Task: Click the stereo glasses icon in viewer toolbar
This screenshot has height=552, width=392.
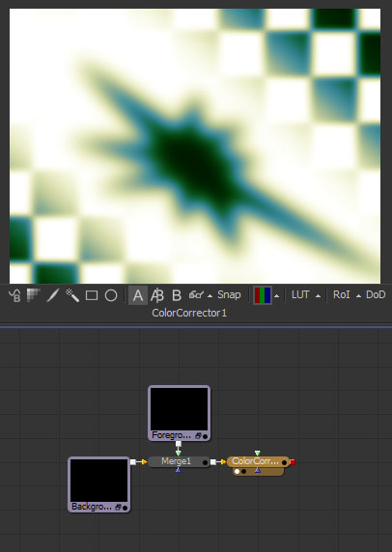Action: (196, 295)
